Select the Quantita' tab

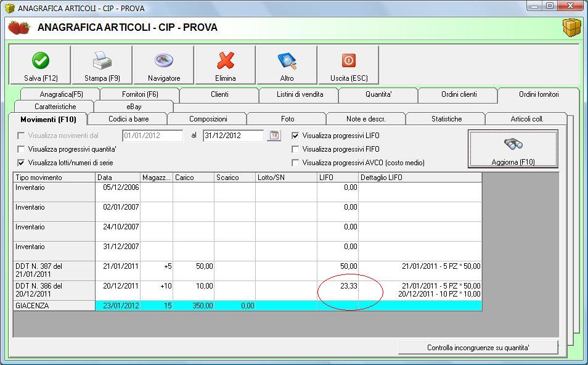tap(378, 94)
